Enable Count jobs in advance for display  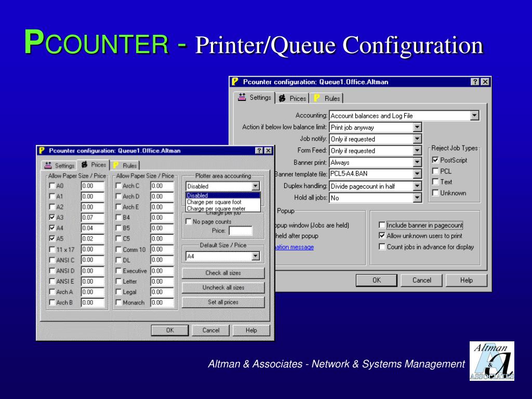pyautogui.click(x=382, y=247)
